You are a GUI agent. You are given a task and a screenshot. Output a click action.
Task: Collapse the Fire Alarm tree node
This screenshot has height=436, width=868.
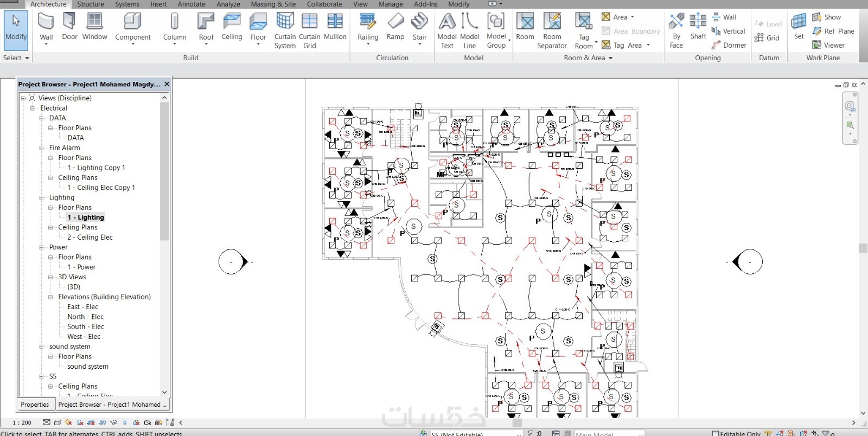[41, 148]
